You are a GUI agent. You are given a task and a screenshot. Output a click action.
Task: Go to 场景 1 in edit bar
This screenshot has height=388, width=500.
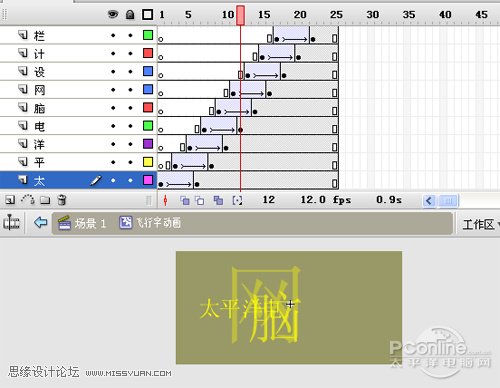coord(90,223)
